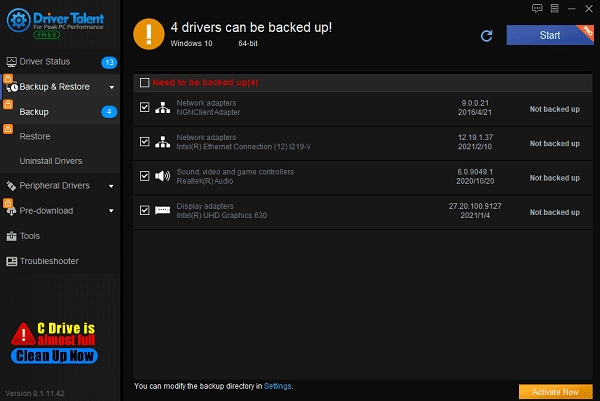The width and height of the screenshot is (600, 401).
Task: Minimize the Driver Talent window
Action: coord(572,8)
